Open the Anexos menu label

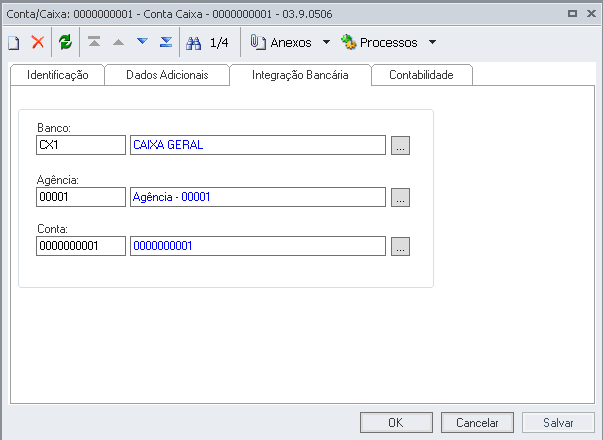pos(291,42)
